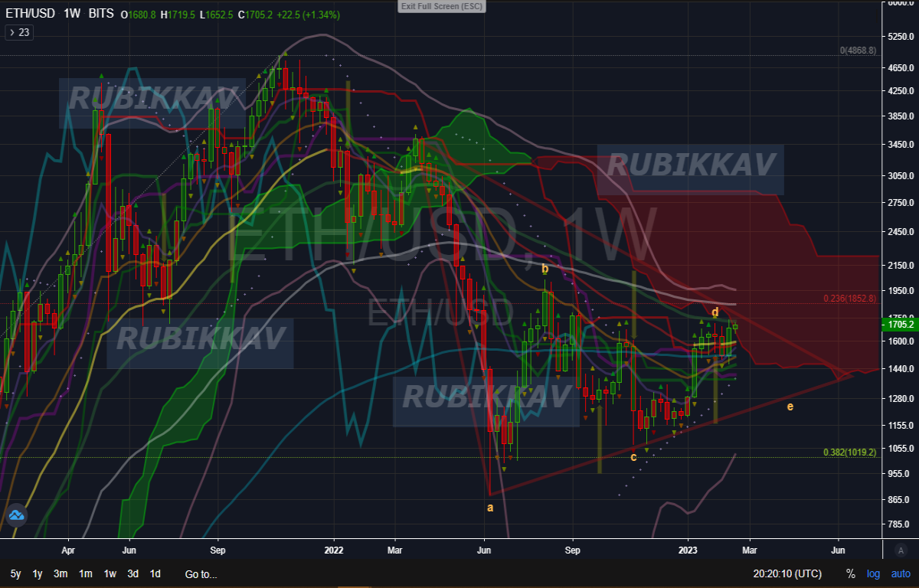Click the 3050.0 price scale label
This screenshot has width=919, height=588.
[x=902, y=175]
